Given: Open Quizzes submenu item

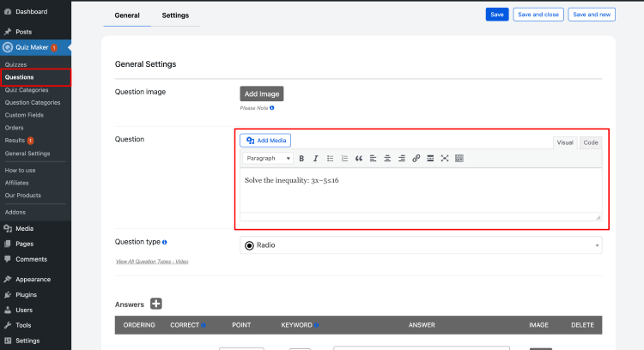Looking at the screenshot, I should pos(15,65).
